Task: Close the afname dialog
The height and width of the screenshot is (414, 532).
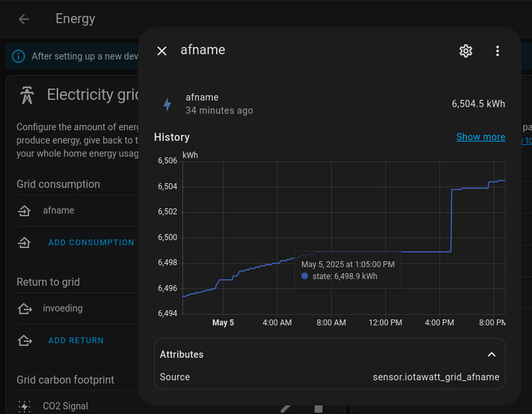Action: pyautogui.click(x=162, y=51)
